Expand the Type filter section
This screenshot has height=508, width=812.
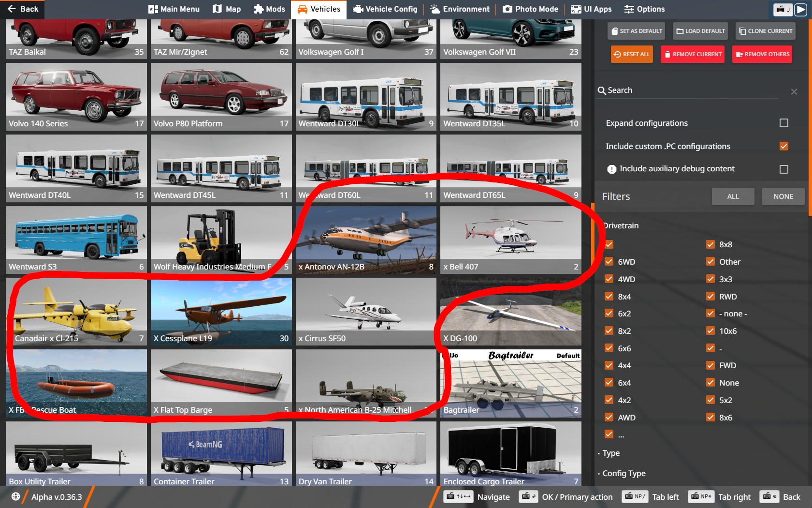point(609,453)
